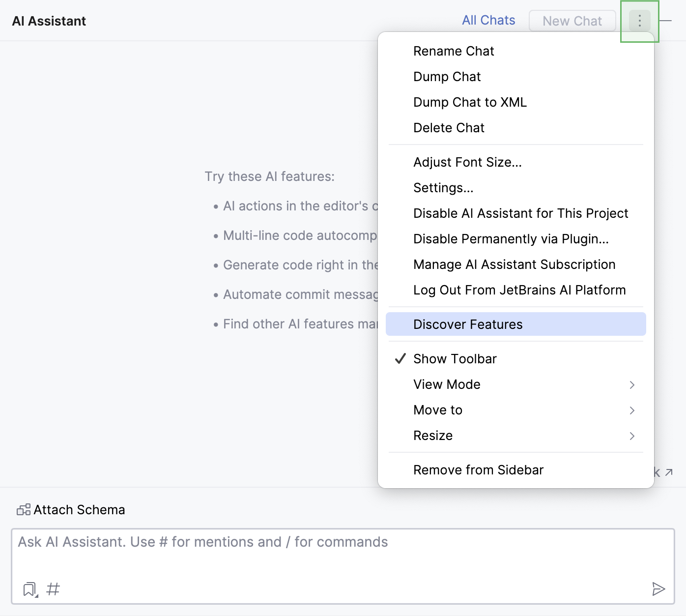Expand the Resize submenu
686x616 pixels.
tap(516, 436)
